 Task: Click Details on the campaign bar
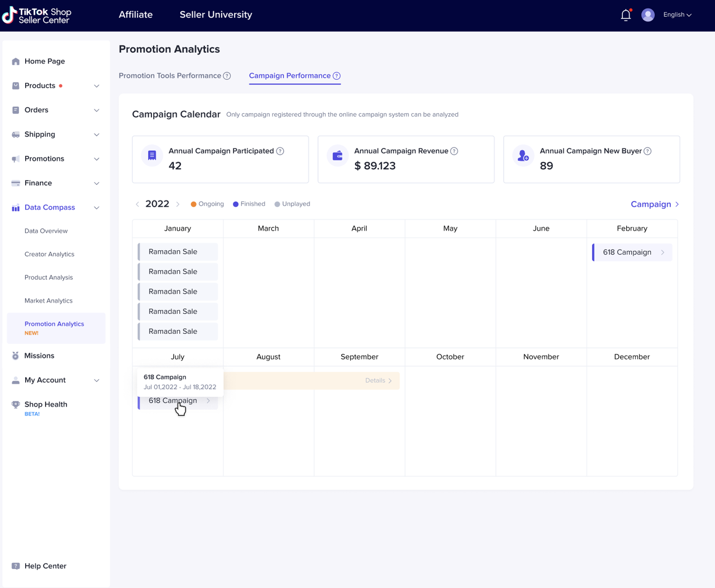pyautogui.click(x=378, y=381)
